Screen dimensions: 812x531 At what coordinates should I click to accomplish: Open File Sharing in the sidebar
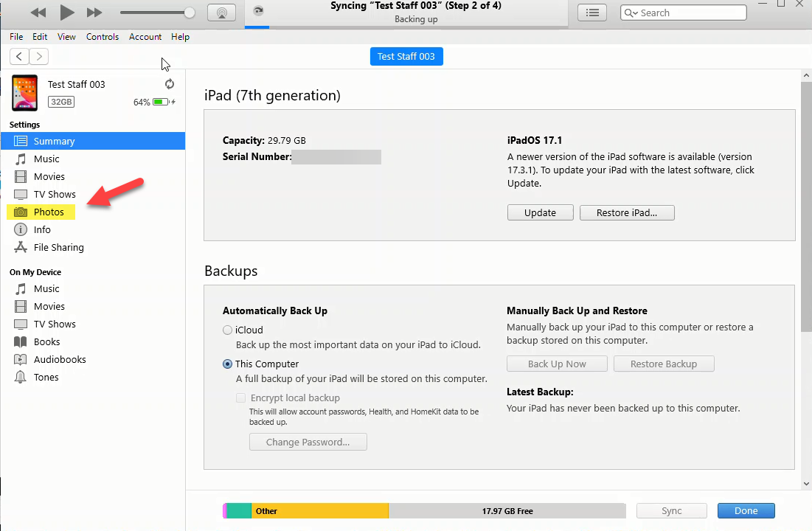click(x=58, y=248)
